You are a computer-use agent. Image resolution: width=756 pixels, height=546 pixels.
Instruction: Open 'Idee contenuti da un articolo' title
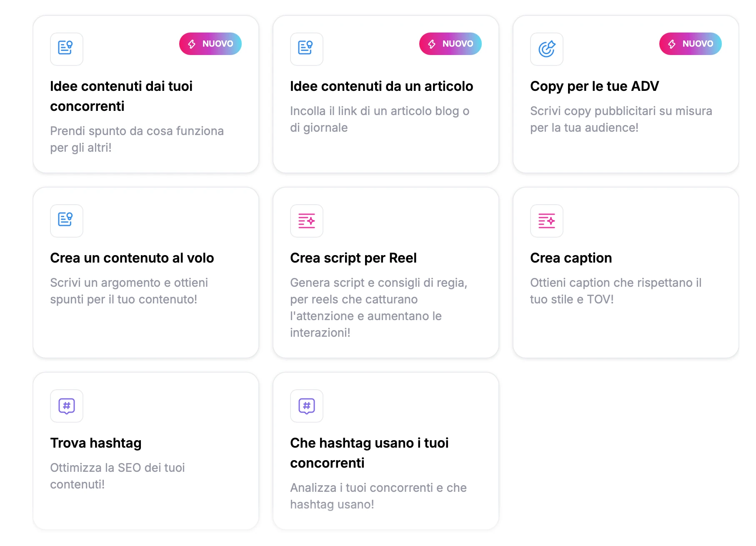[382, 86]
